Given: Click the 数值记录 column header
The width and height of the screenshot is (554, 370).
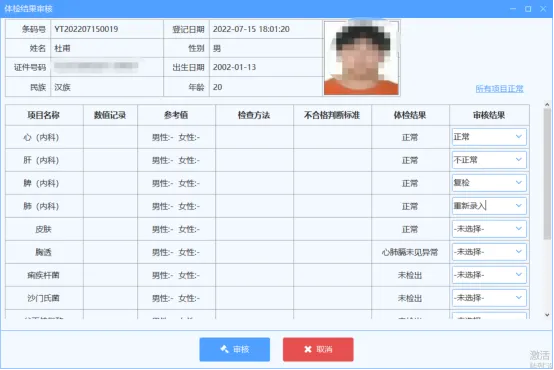Looking at the screenshot, I should pos(110,115).
